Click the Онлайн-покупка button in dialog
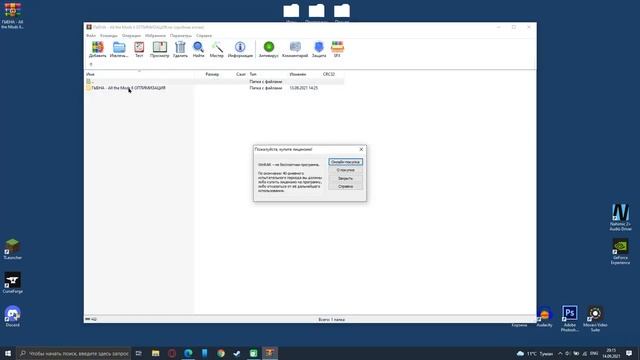 (x=345, y=162)
